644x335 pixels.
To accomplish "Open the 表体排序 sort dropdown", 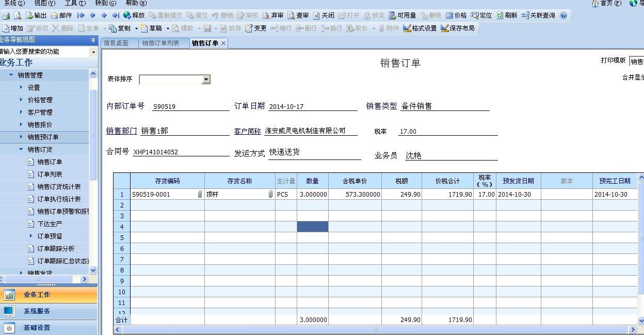I will click(206, 79).
